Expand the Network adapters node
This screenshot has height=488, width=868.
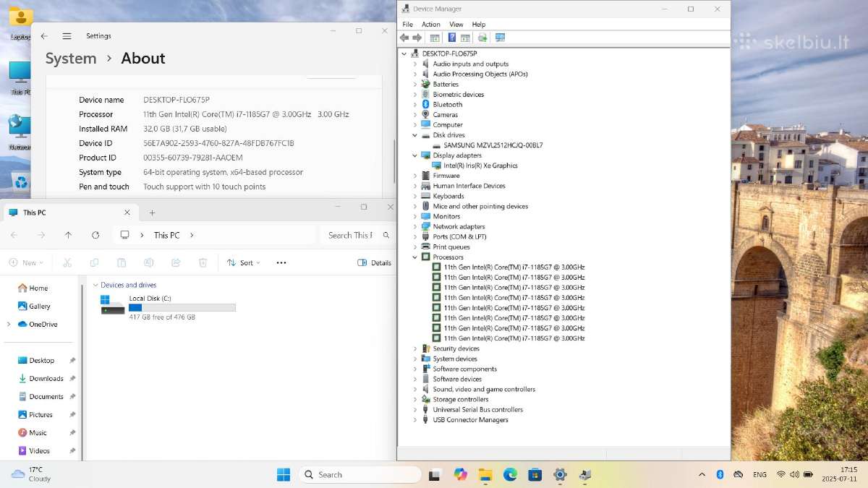click(415, 226)
